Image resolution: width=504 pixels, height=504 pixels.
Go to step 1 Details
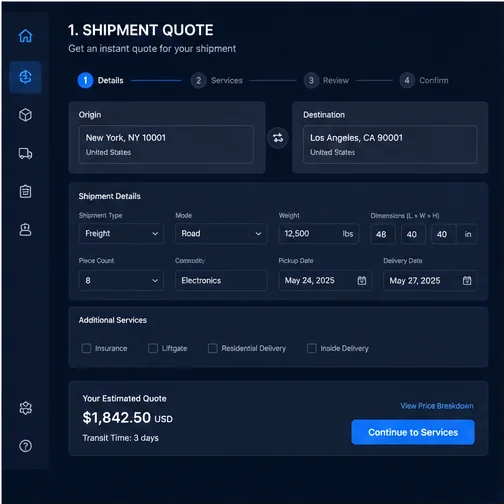point(101,80)
